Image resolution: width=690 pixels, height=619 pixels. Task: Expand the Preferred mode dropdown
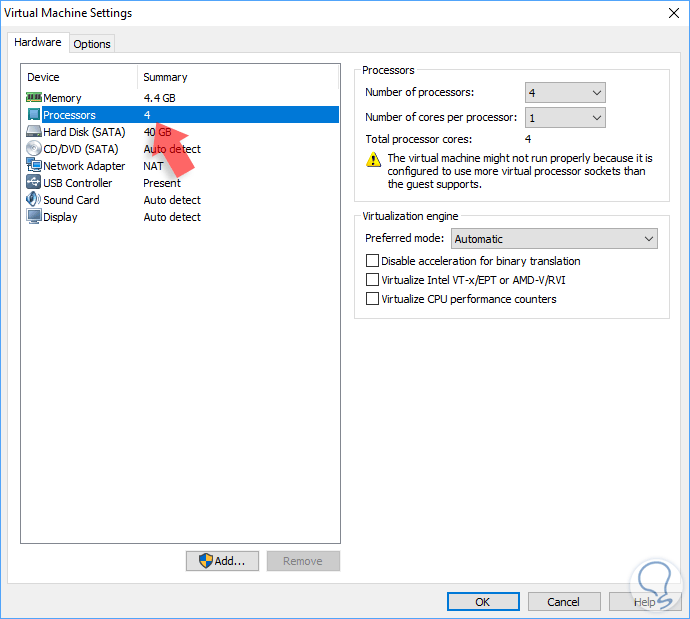pos(554,238)
